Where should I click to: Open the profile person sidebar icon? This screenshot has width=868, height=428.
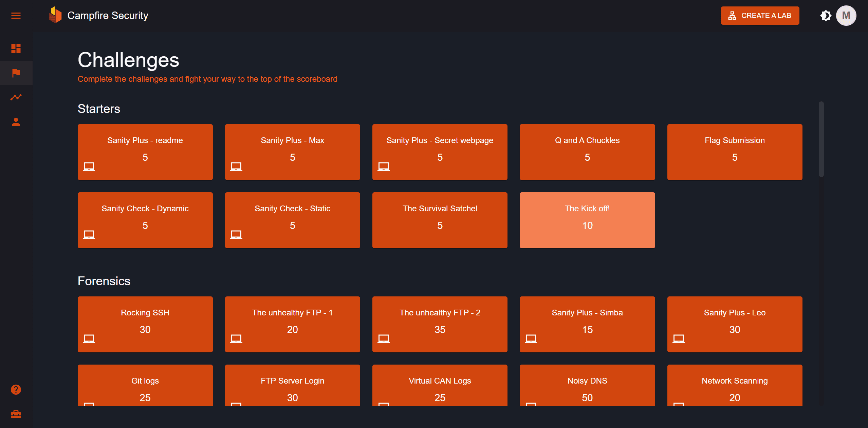tap(16, 122)
